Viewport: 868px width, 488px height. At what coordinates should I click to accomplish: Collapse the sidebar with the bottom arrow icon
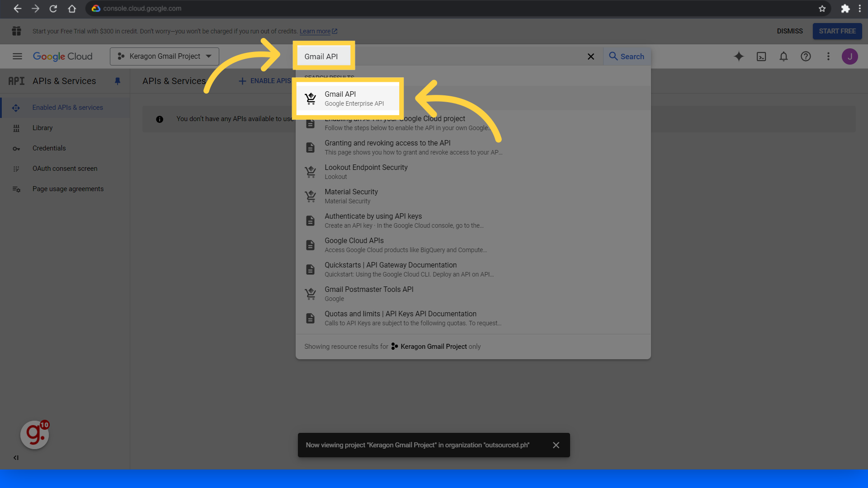[x=16, y=458]
